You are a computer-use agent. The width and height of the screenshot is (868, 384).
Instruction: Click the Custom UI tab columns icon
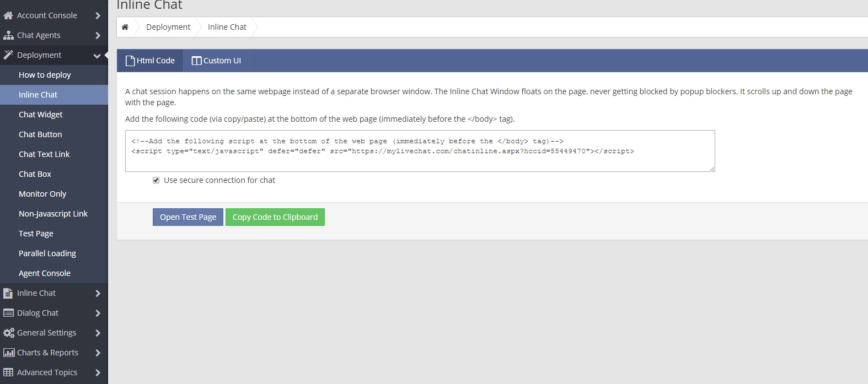coord(196,61)
